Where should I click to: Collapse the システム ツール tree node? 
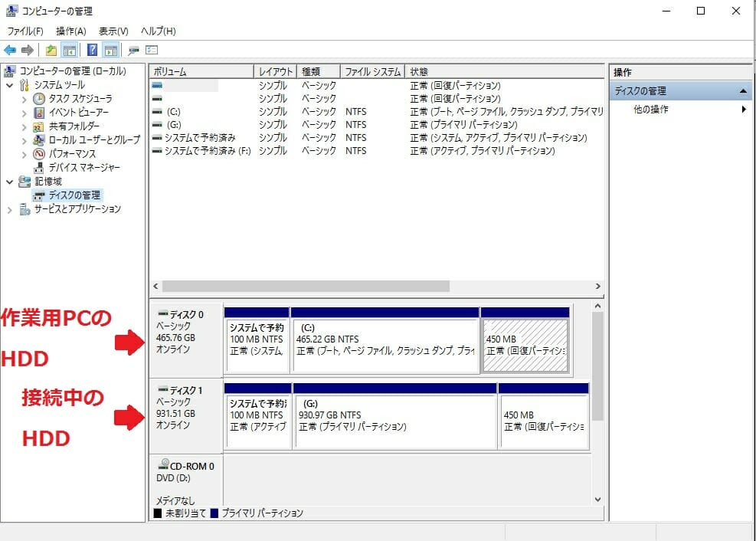click(10, 85)
